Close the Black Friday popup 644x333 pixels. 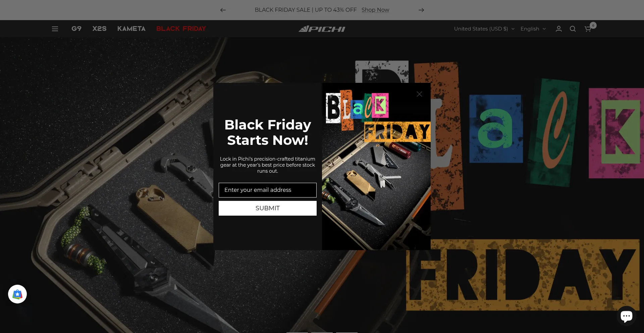tap(419, 94)
